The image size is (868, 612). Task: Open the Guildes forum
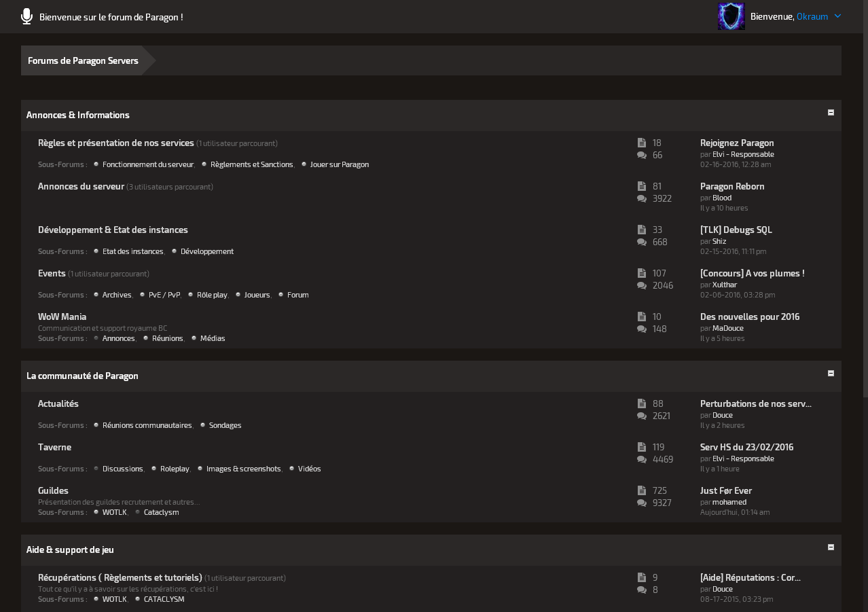(53, 491)
